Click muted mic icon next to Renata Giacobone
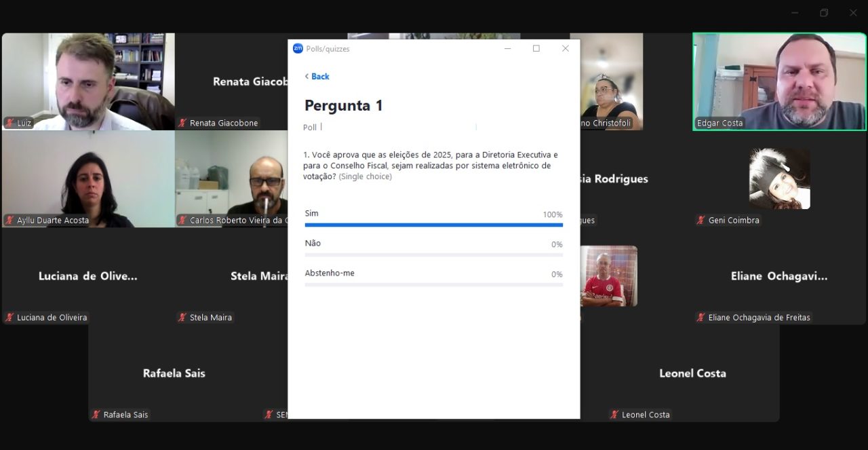The image size is (868, 450). [182, 123]
